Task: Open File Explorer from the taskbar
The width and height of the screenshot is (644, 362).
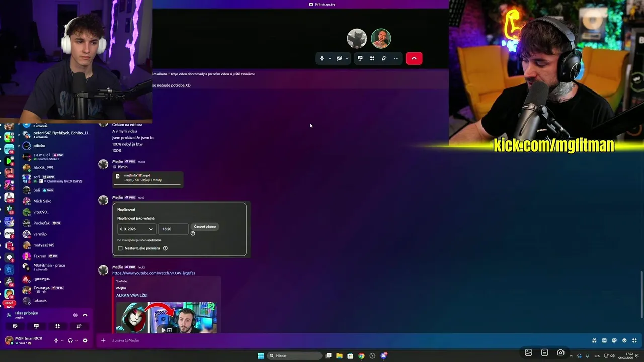Action: [339, 356]
